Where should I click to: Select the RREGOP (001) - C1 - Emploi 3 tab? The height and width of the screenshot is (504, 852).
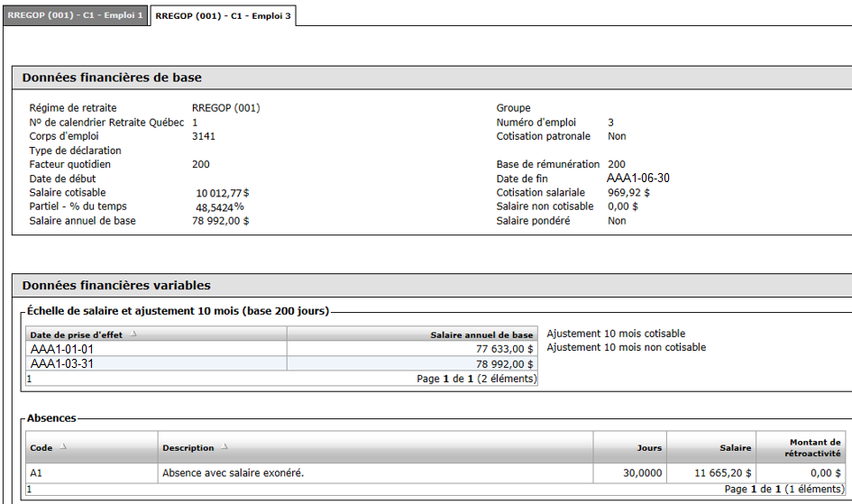tap(223, 15)
